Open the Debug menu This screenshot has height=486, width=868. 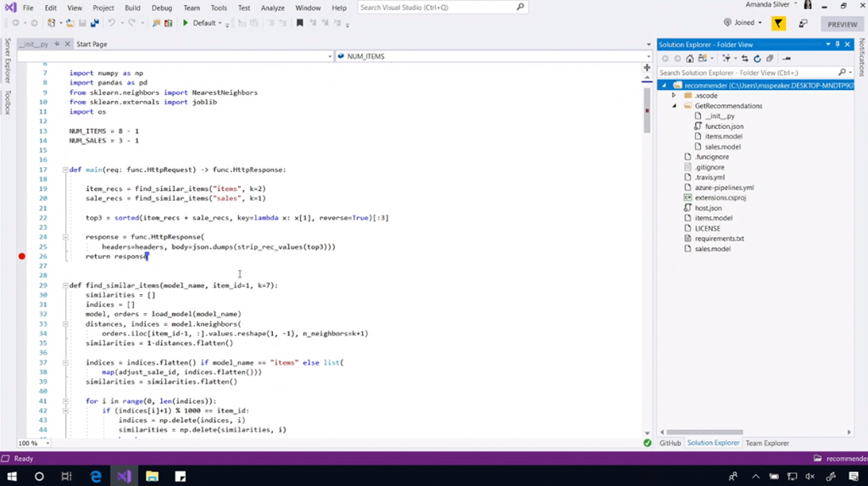(161, 8)
